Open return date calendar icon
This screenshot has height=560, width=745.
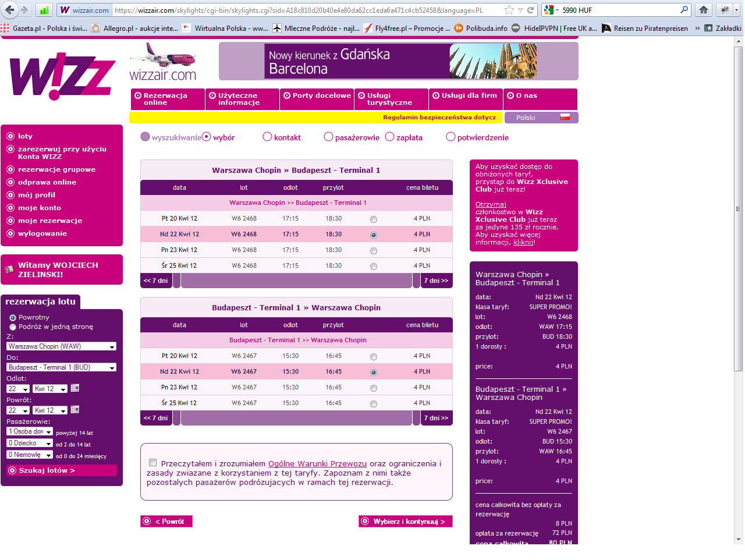pos(75,410)
